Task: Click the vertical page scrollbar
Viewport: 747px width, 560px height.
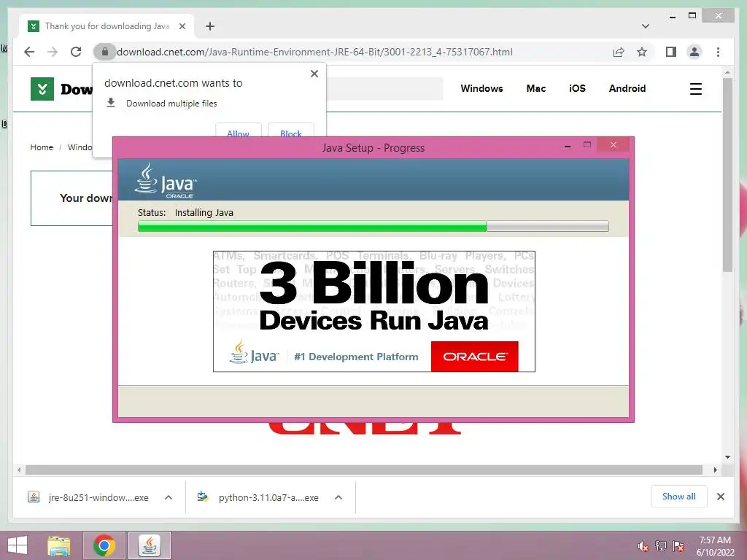Action: [x=727, y=175]
